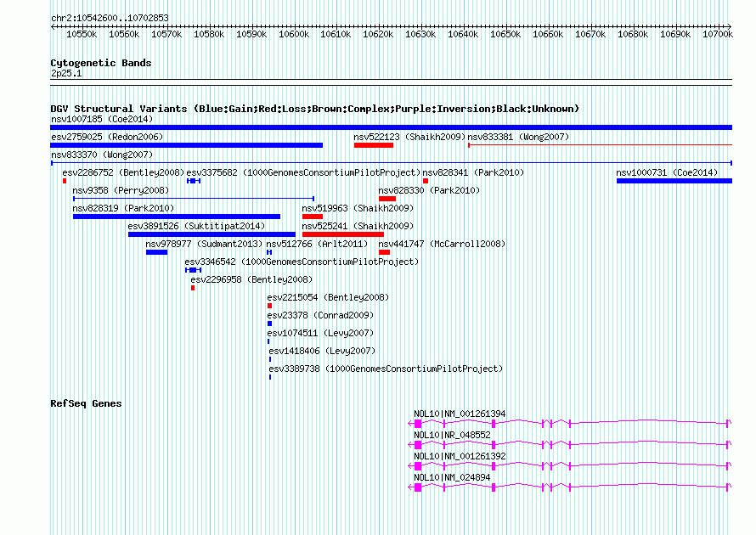Select the first exon block of NM_024894
756x535 pixels.
click(418, 487)
